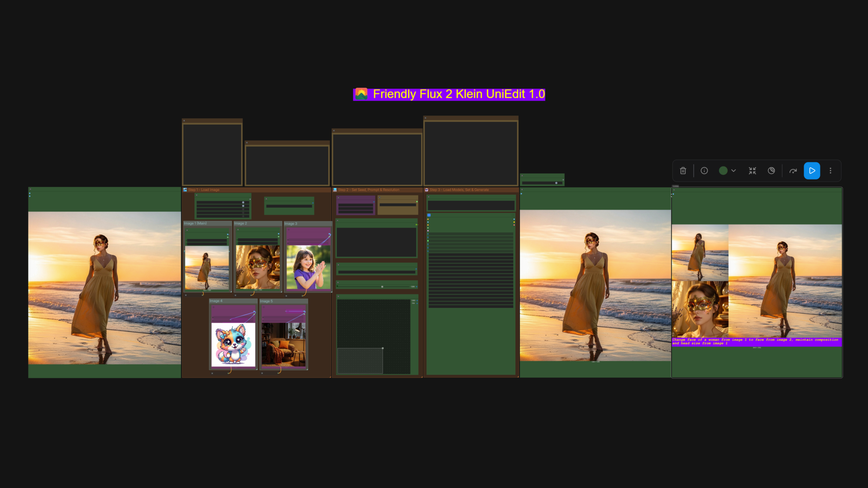Open the three-dot more options menu

point(830,171)
